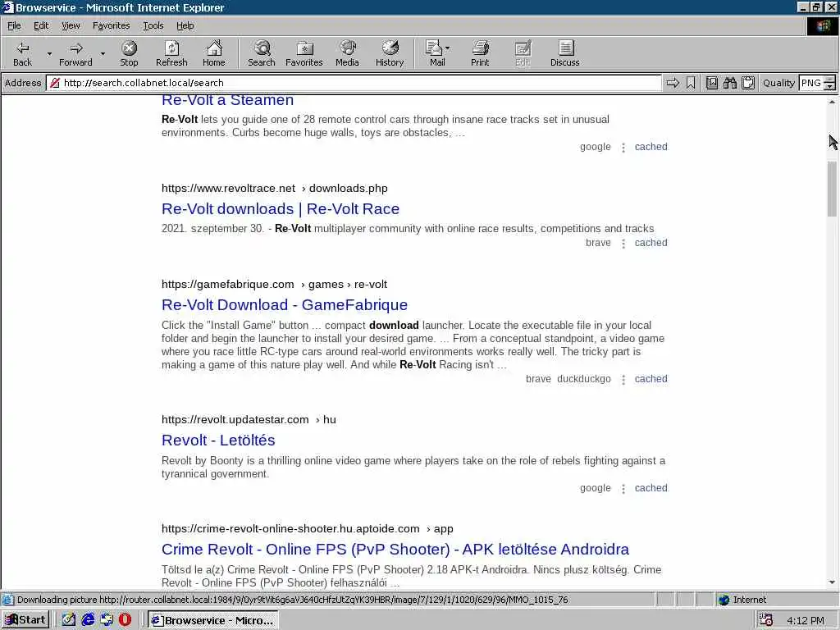Click the https://gamefabrique.com URL text
Screen dimensions: 840x630
pos(228,285)
